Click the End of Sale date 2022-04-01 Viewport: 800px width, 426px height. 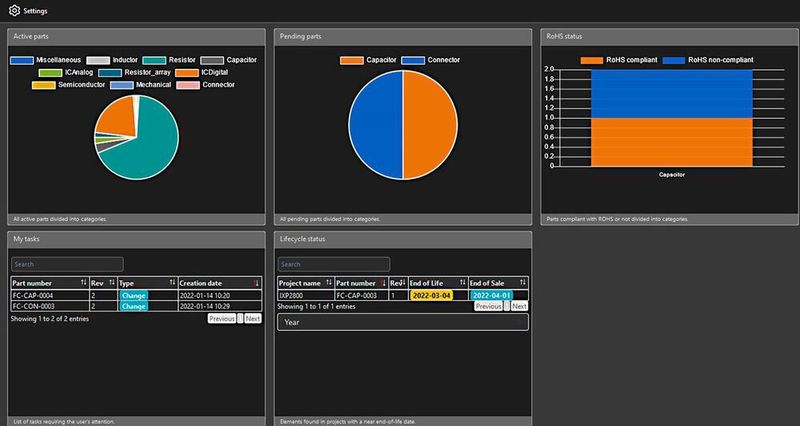coord(491,295)
